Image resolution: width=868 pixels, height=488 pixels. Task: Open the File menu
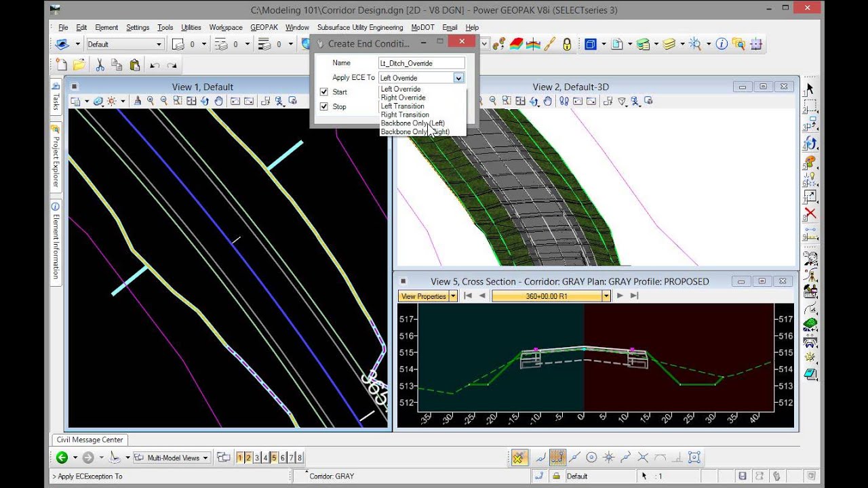point(63,28)
